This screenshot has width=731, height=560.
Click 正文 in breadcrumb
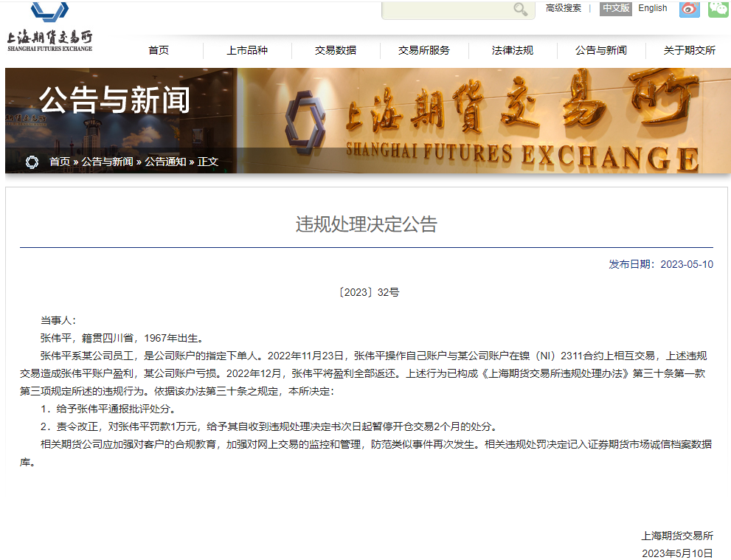point(208,162)
